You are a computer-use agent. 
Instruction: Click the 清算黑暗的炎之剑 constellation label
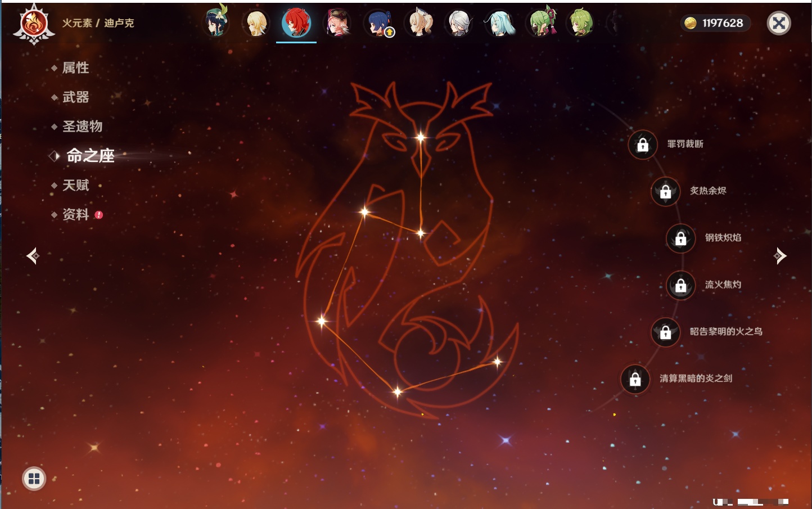coord(696,379)
